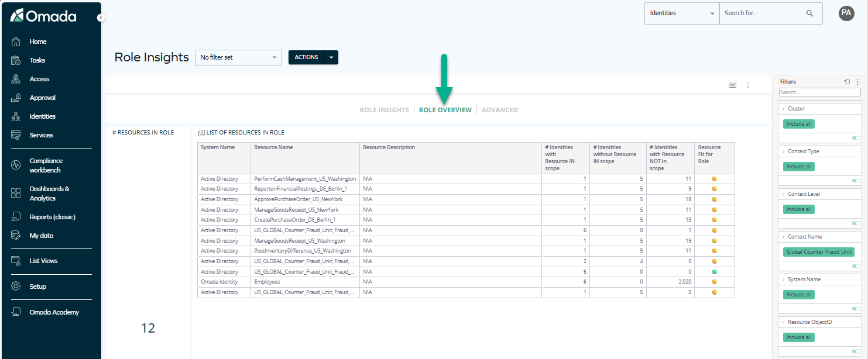Click the Setup gear icon
Viewport: 868px width, 359px height.
(x=16, y=286)
